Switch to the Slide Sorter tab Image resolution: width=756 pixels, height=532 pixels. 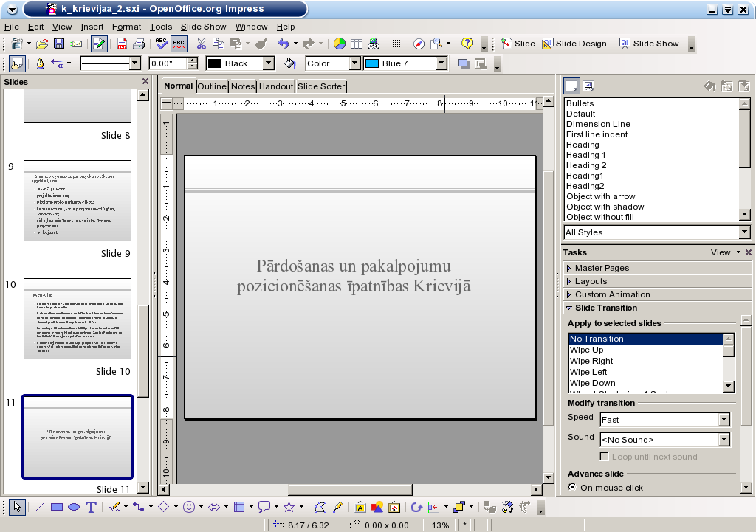click(x=321, y=86)
